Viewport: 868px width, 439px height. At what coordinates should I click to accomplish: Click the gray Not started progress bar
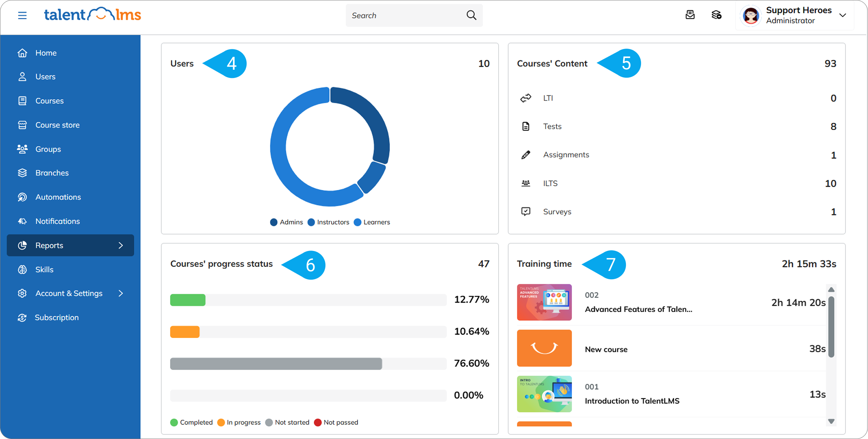276,364
